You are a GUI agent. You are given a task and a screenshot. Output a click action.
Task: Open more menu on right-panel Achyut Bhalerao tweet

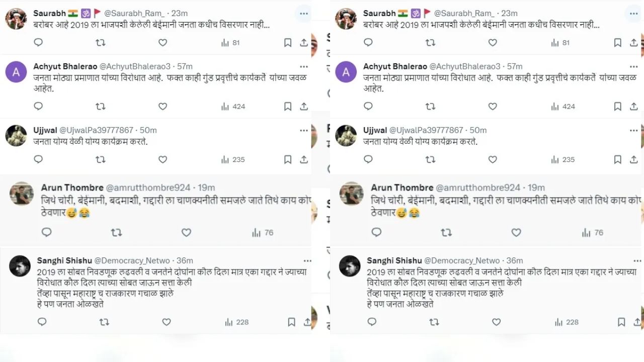634,66
